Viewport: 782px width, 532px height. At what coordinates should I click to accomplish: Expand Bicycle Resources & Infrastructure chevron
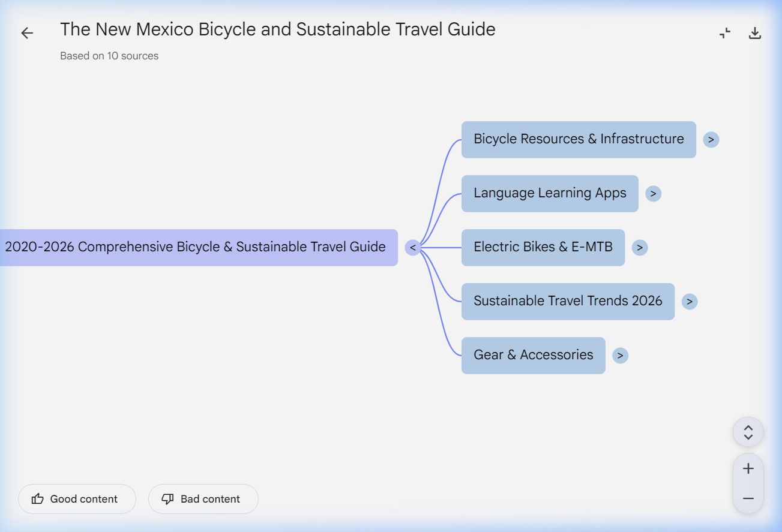click(x=711, y=140)
